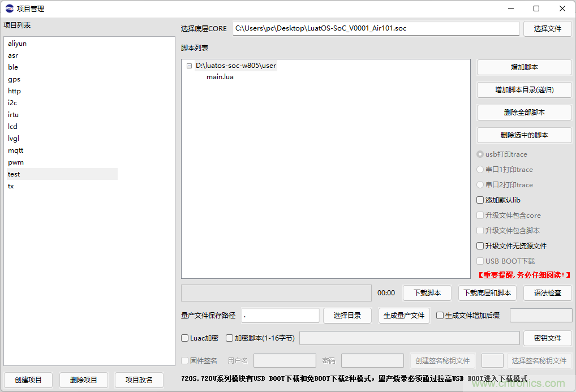This screenshot has width=576, height=392.
Task: Open the red 重要提醒 notice link
Action: (525, 275)
